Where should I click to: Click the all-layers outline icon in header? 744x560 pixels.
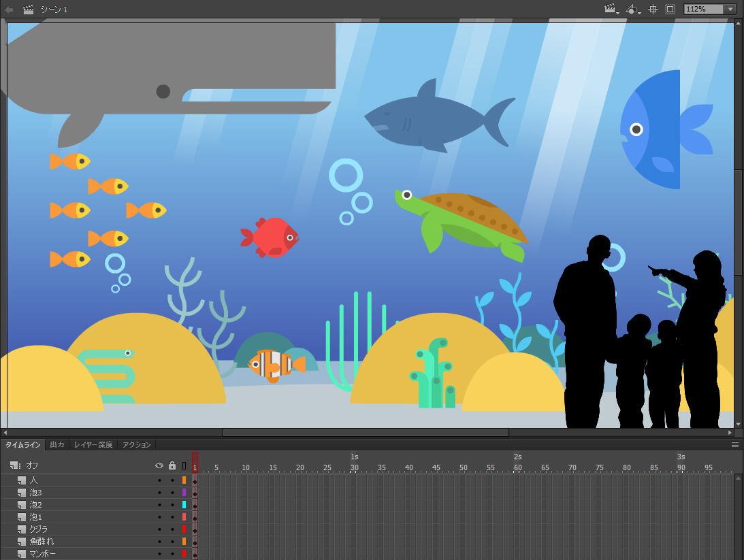184,465
